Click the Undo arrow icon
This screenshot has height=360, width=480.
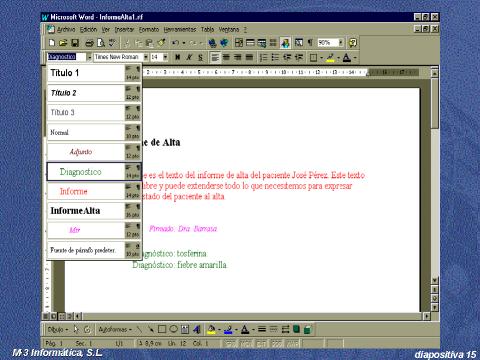pos(176,43)
